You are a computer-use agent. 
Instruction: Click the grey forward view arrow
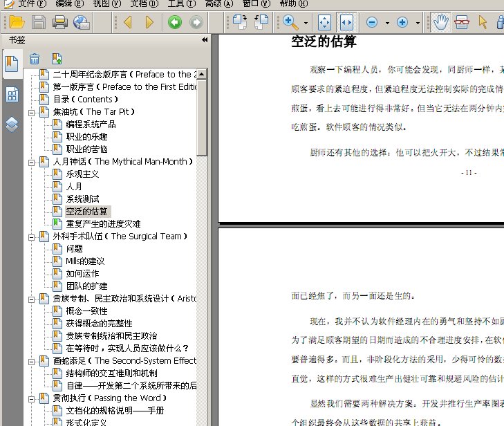point(196,22)
